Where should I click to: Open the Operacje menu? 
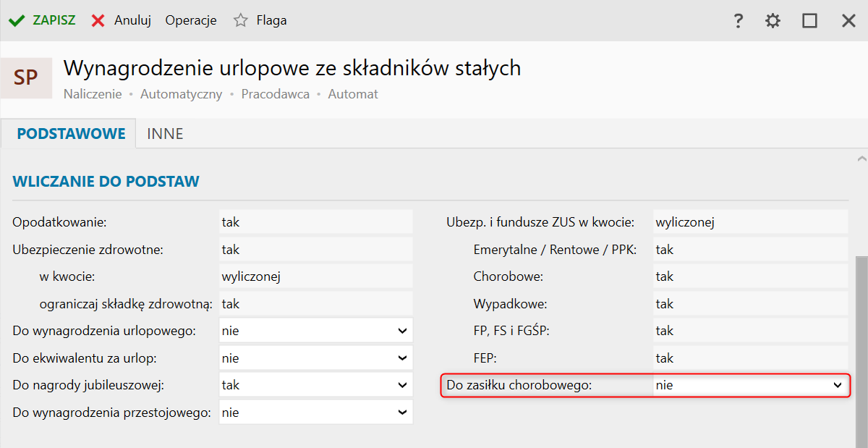tap(191, 20)
